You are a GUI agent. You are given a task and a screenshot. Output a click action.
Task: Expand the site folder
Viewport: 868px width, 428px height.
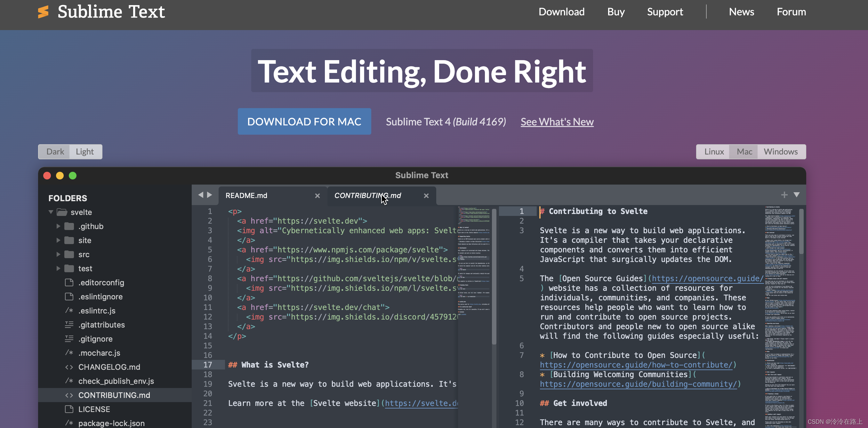58,241
